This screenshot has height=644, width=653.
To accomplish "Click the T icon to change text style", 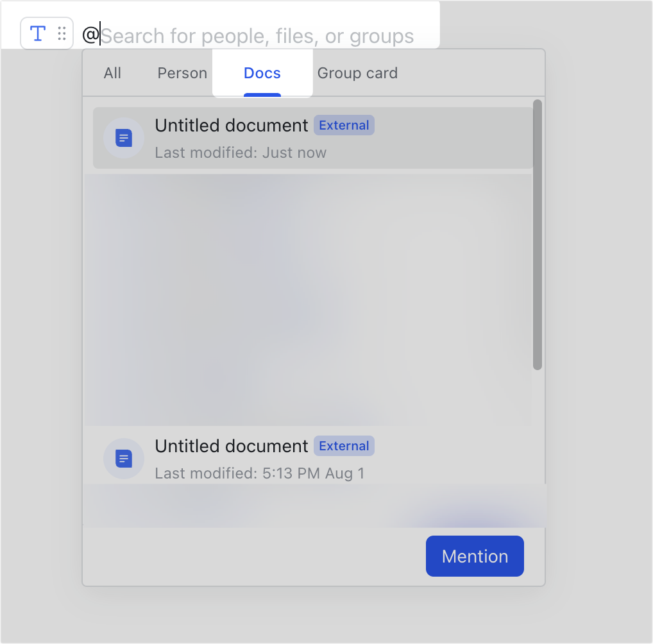I will [37, 33].
